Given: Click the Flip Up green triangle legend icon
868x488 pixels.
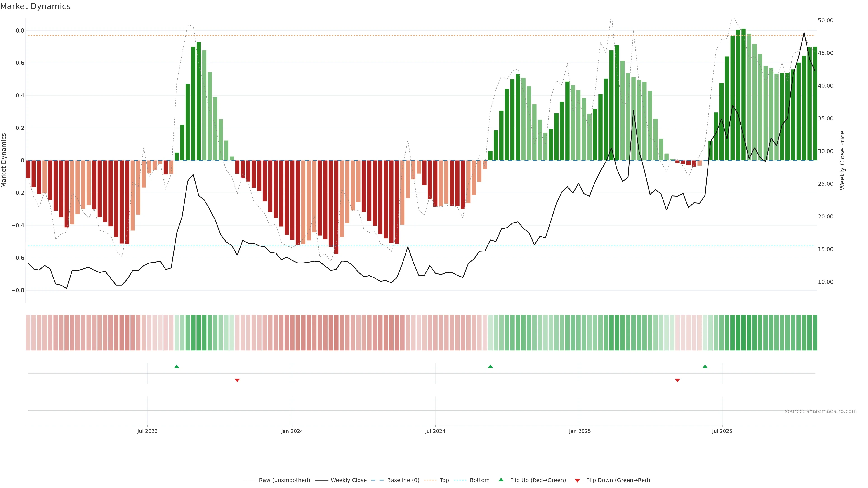Looking at the screenshot, I should 501,480.
